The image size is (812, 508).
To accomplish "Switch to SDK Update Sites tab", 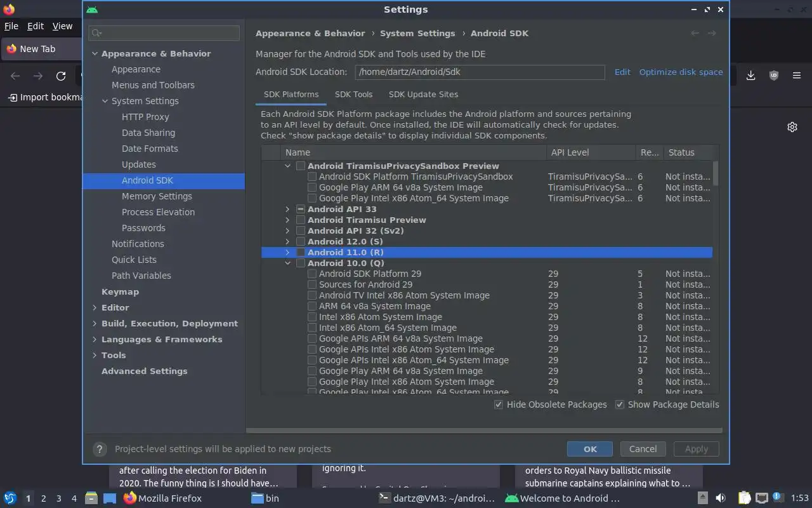I will pos(423,95).
